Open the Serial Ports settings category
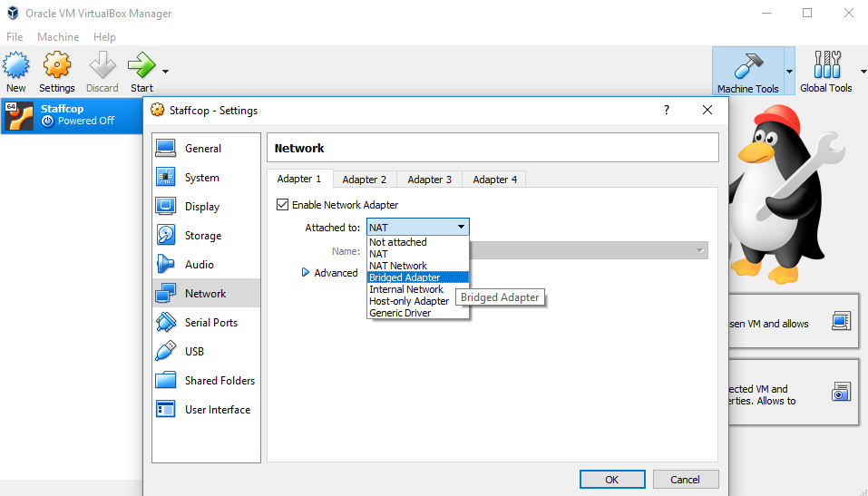868x496 pixels. tap(206, 322)
